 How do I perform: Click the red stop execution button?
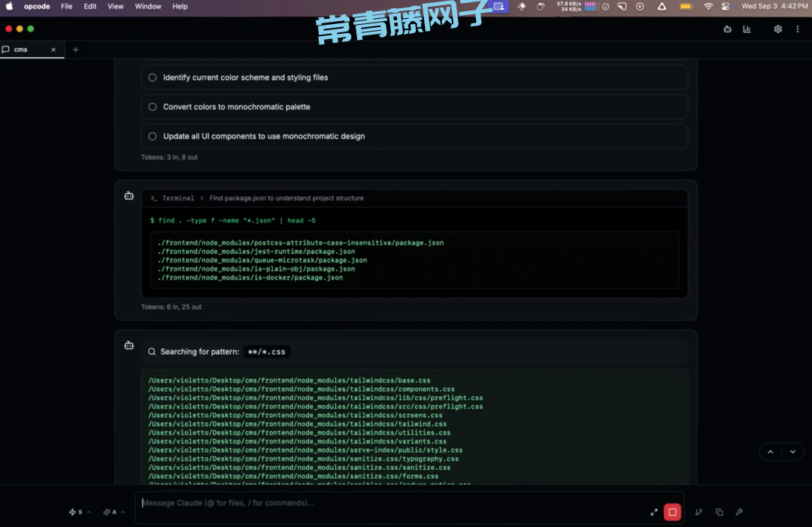[x=672, y=512]
